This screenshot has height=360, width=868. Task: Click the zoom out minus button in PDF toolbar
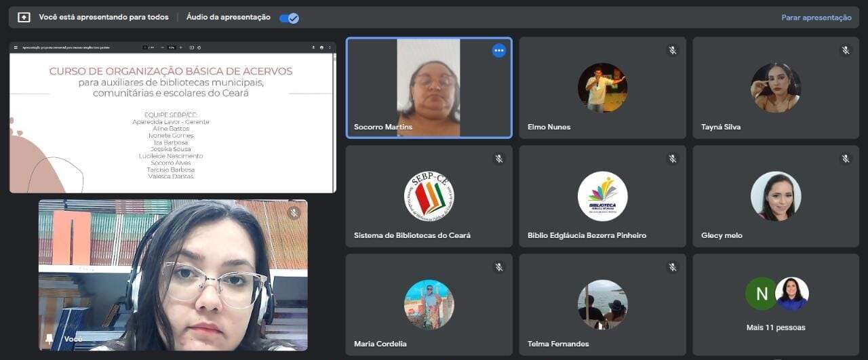click(x=163, y=47)
